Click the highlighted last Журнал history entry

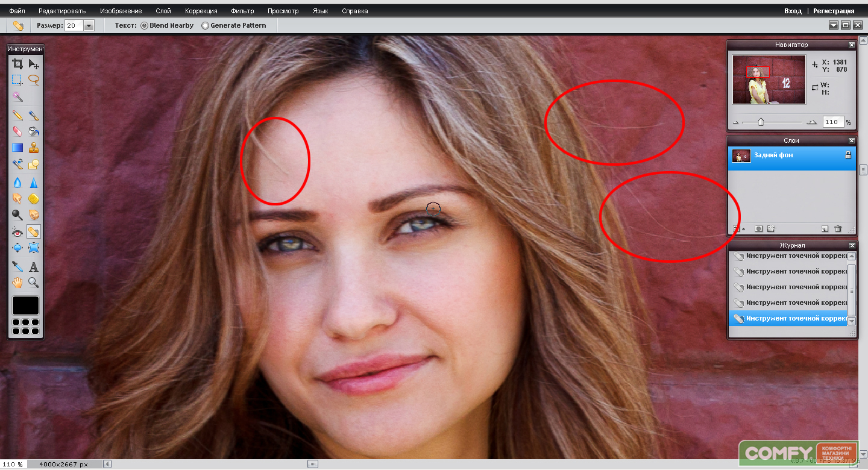[x=788, y=318]
